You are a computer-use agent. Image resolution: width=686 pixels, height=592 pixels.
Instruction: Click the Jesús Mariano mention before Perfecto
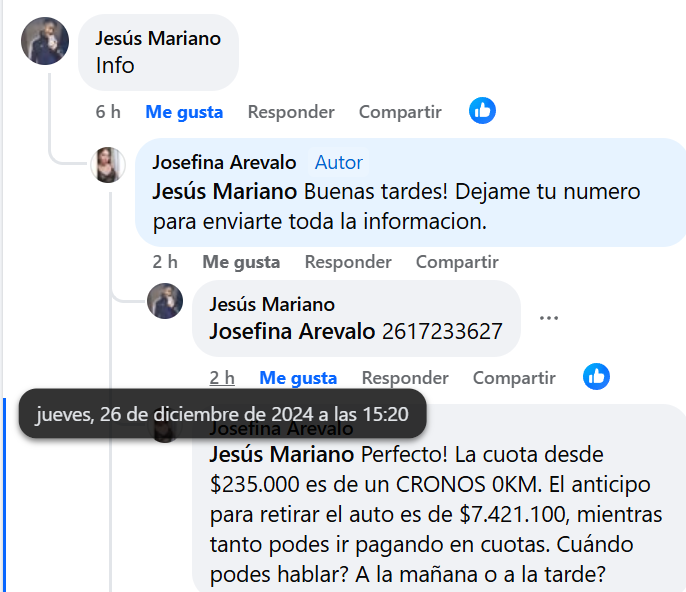[282, 455]
